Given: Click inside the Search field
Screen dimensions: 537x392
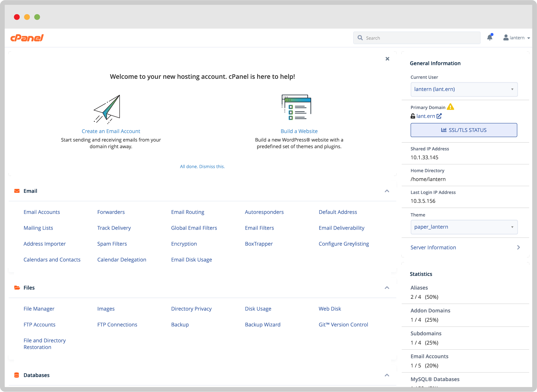Looking at the screenshot, I should [403, 38].
